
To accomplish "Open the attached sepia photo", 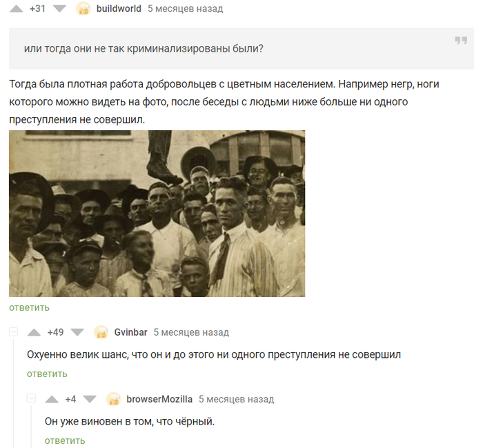I will (157, 214).
